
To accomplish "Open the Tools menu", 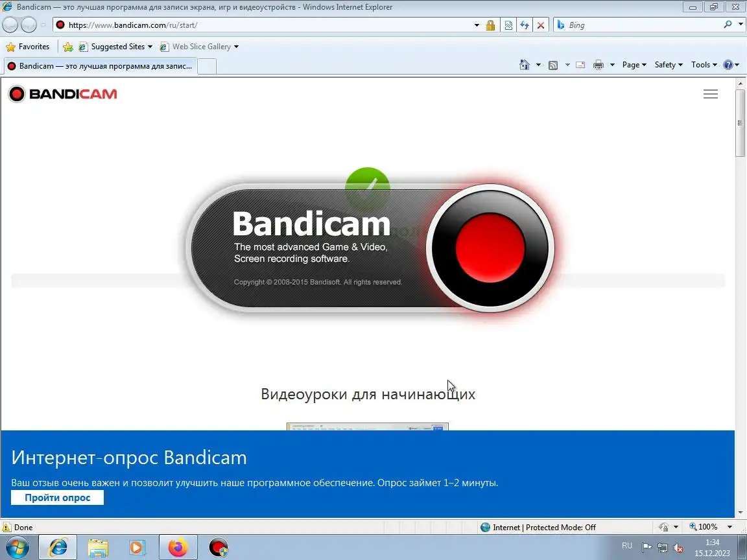I will [x=704, y=65].
